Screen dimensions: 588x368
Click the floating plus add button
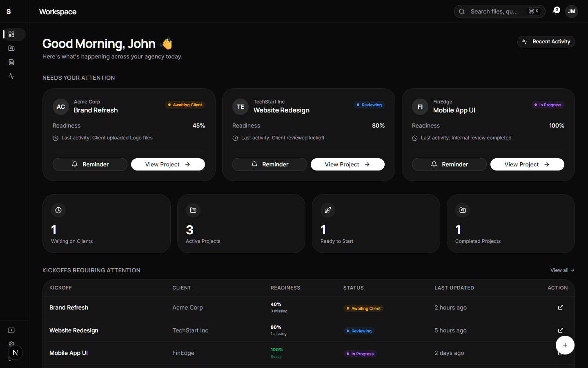point(565,345)
